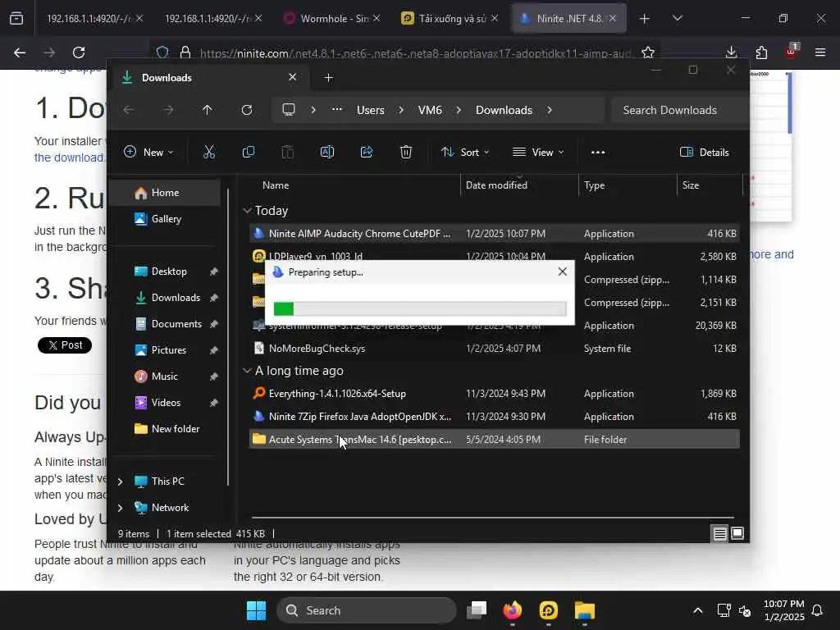Click the taskbar Search box
Viewport: 840px width, 630px height.
pos(367,610)
